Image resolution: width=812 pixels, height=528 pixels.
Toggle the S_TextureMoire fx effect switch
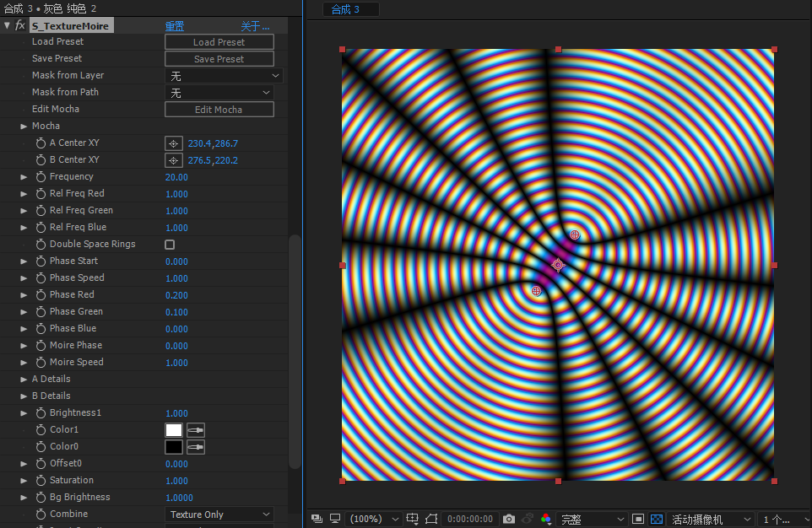click(20, 26)
